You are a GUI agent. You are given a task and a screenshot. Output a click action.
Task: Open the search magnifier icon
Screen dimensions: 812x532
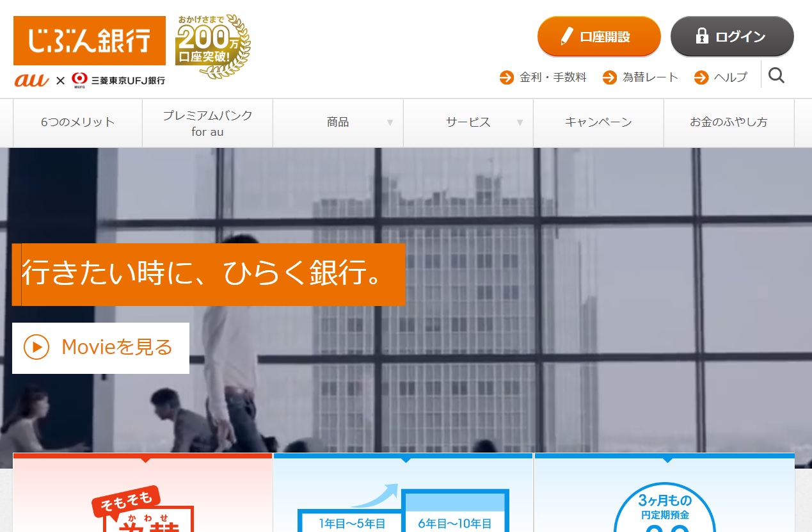coord(776,75)
